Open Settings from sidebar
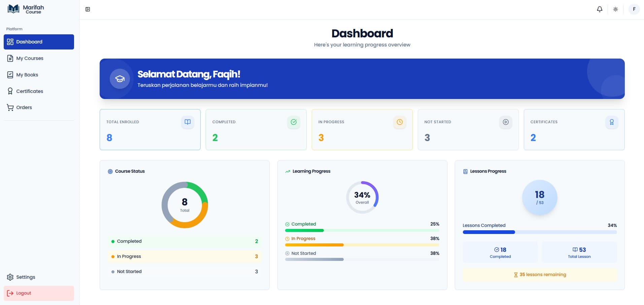 point(39,277)
